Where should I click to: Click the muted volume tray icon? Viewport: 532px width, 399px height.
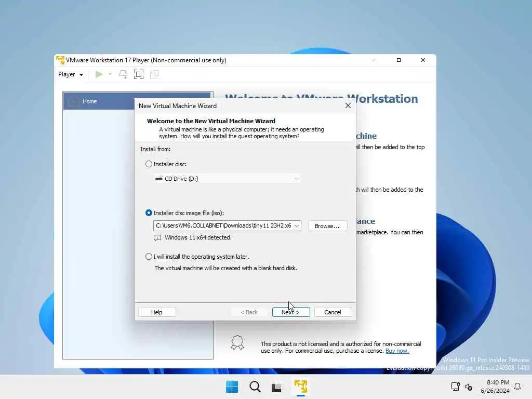[469, 387]
